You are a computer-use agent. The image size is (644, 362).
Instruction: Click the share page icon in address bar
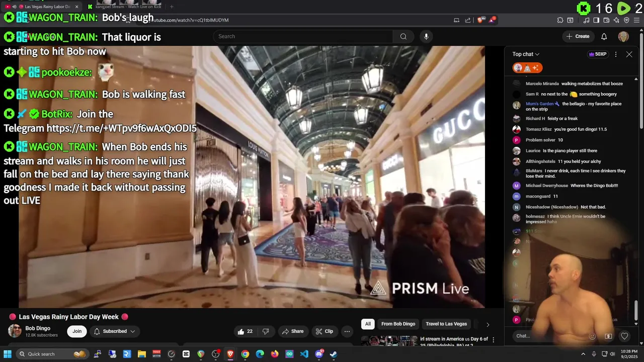(468, 20)
